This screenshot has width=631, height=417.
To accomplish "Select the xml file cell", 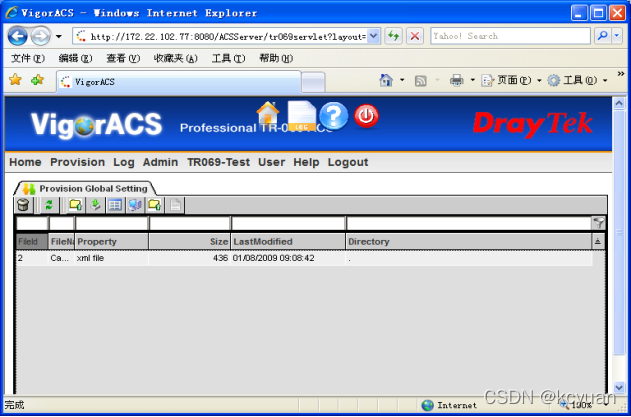I will (x=111, y=258).
